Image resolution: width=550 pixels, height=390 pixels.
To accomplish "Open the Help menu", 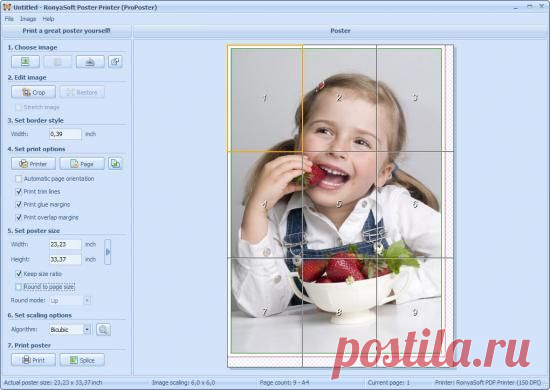I will [x=48, y=19].
